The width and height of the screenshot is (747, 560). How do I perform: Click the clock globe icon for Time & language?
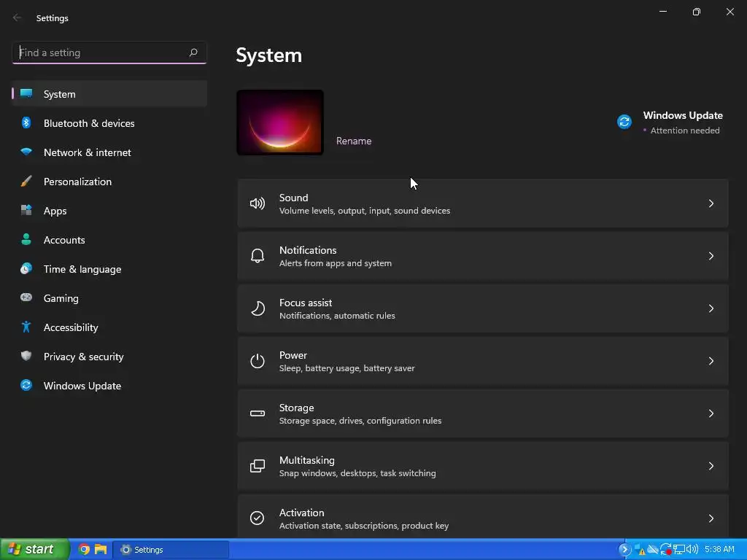(26, 268)
